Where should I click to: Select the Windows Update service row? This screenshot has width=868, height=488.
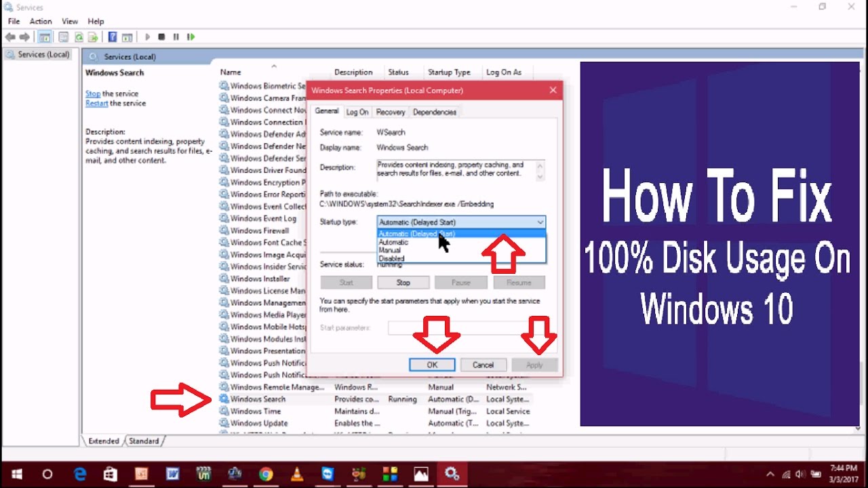(375, 423)
